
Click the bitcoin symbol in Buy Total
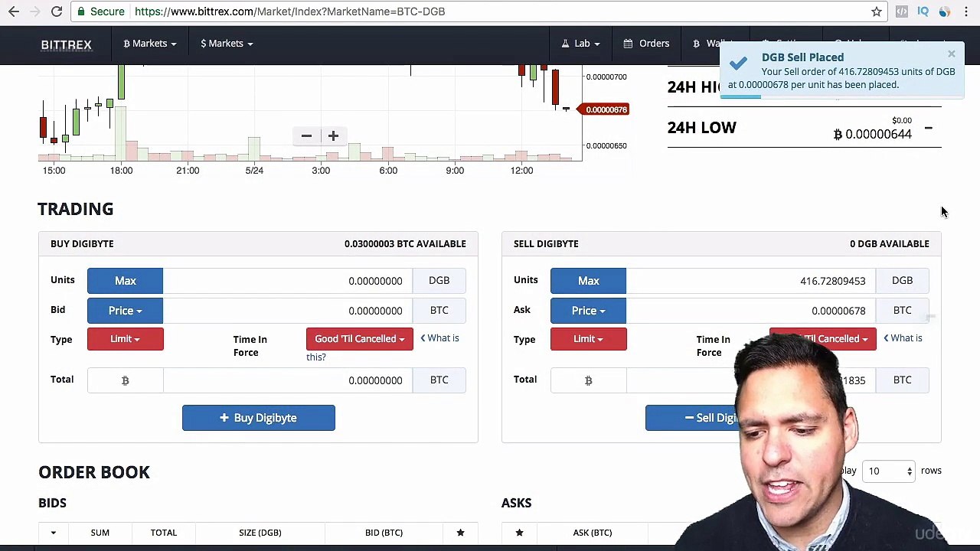pos(126,380)
